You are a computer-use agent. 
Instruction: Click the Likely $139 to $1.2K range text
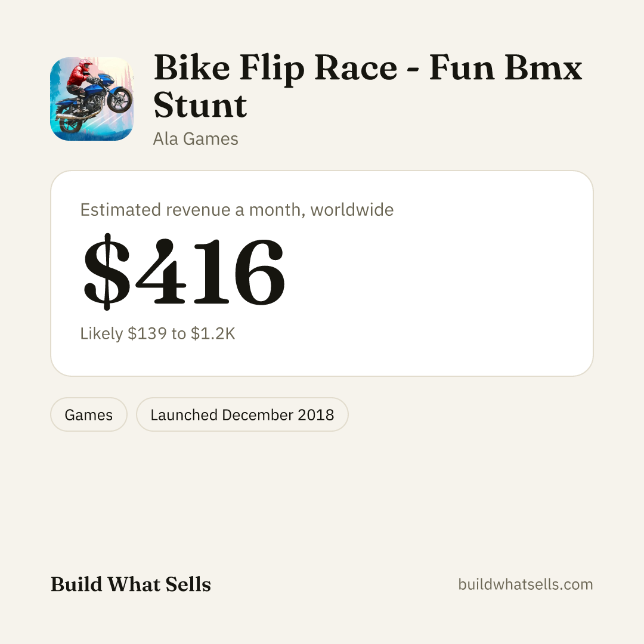(157, 333)
